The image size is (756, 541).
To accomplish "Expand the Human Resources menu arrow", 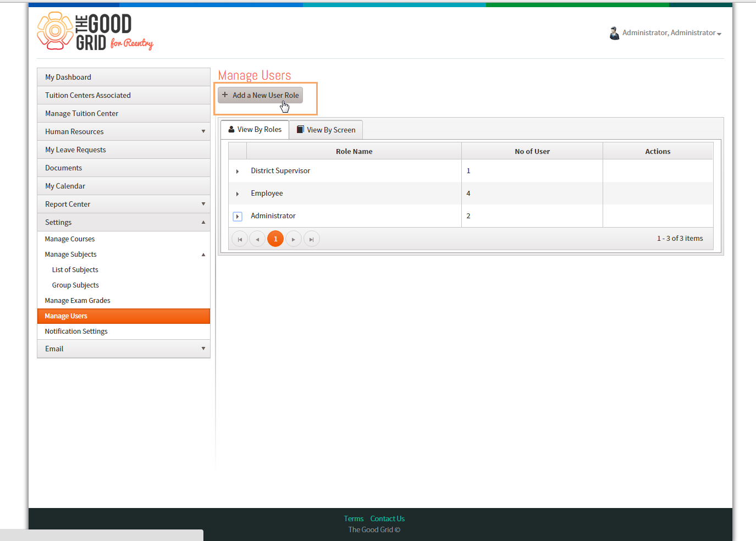I will pyautogui.click(x=203, y=131).
